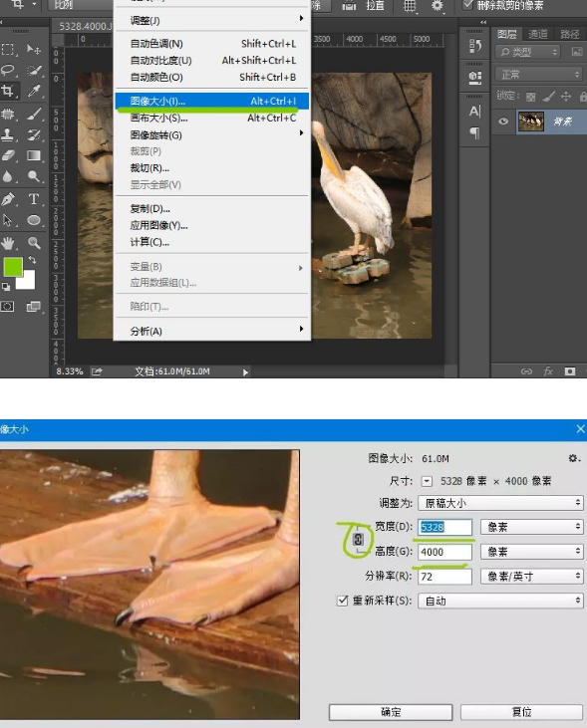
Task: Select the Rectangular Marquee tool
Action: click(8, 49)
